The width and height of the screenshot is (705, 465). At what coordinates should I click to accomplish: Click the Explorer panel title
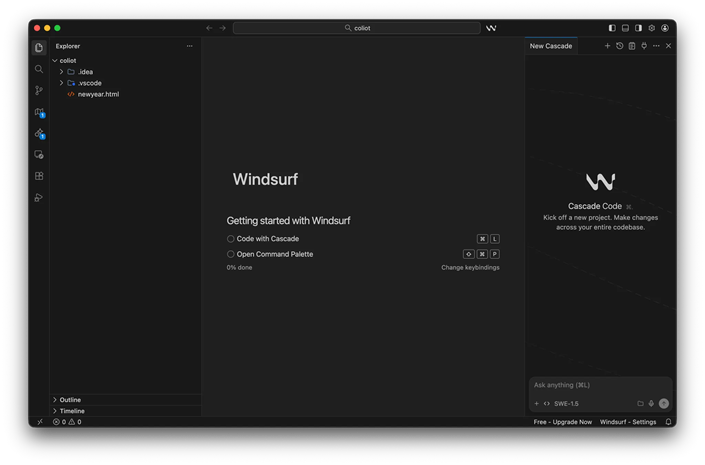point(68,46)
